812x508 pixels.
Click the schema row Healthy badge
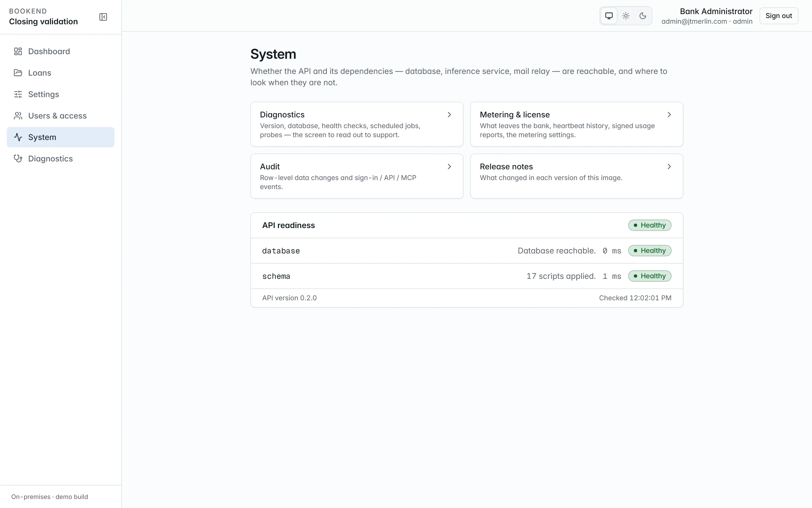pos(650,276)
